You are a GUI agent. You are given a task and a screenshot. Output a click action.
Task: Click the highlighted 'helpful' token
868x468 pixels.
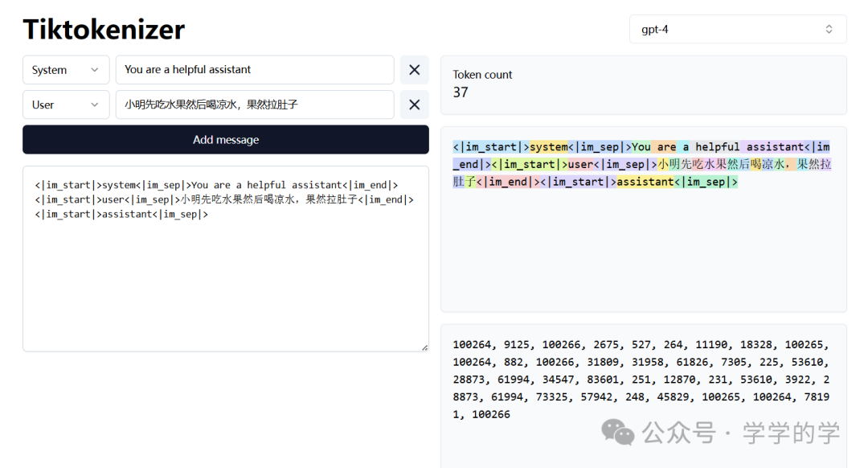(x=717, y=147)
